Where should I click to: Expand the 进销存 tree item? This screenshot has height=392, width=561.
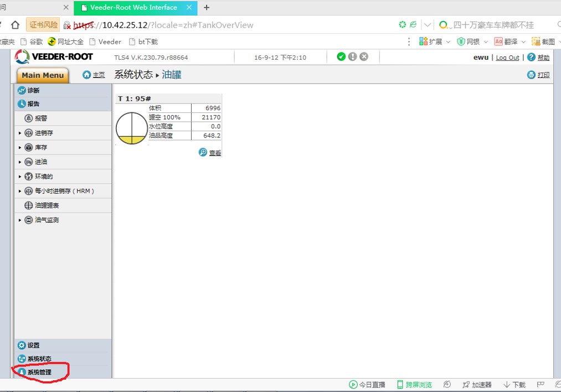tap(20, 133)
